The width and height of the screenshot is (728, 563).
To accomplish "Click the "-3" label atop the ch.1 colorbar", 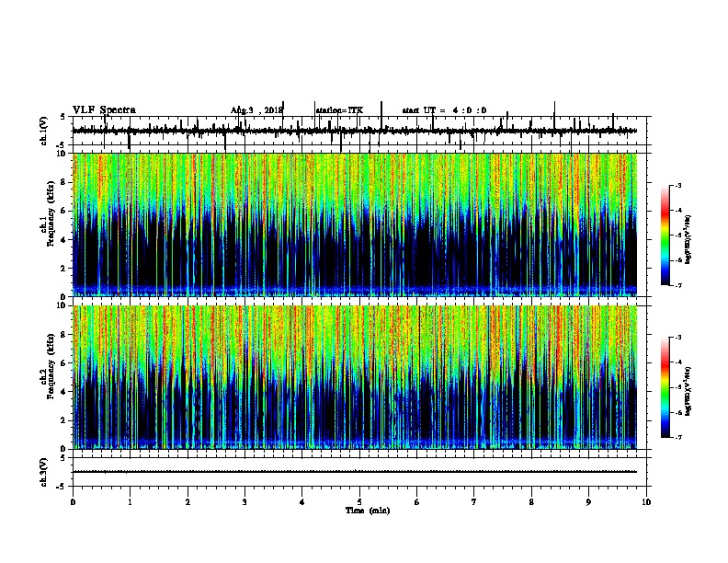I will pos(678,186).
